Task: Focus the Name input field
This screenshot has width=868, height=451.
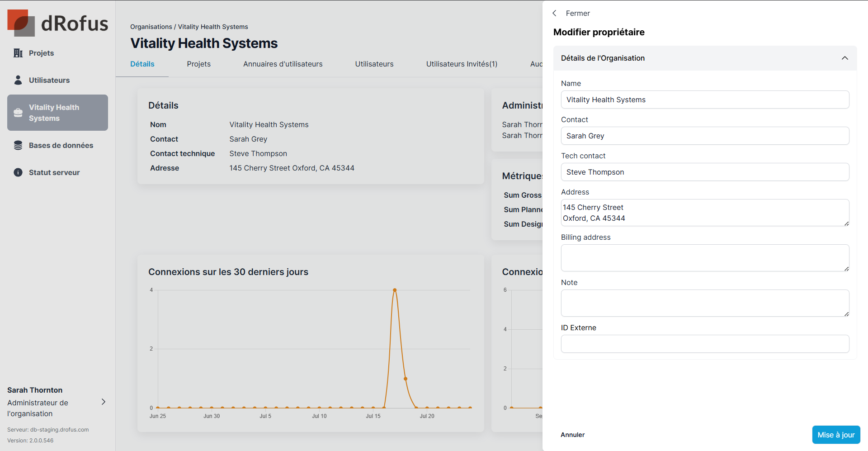Action: coord(704,100)
